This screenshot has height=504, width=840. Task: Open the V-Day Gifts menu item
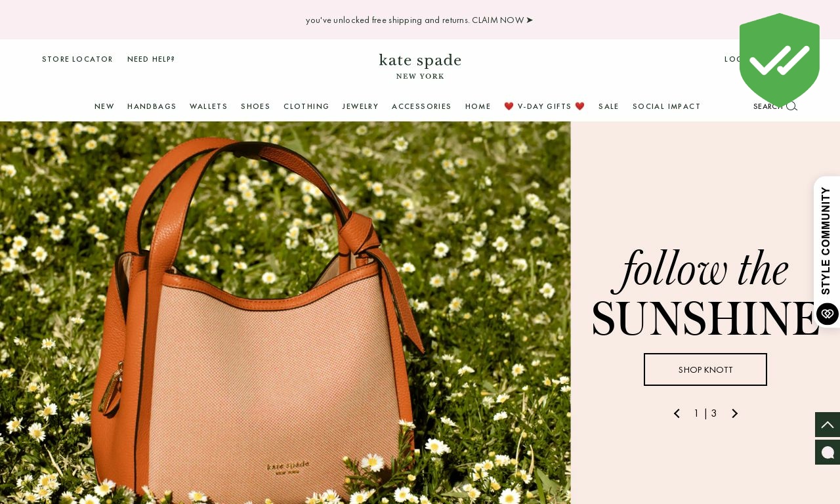pos(544,106)
